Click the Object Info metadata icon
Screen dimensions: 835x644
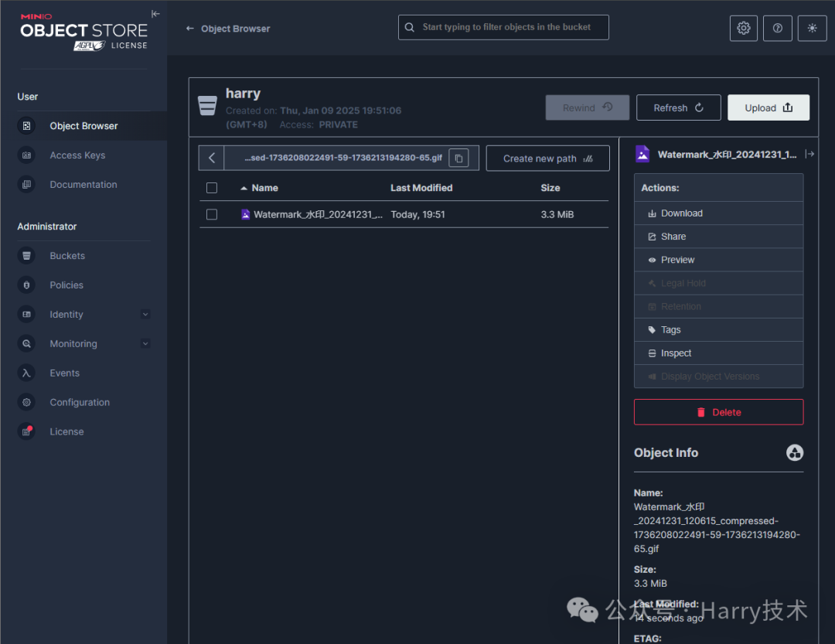[x=795, y=453]
